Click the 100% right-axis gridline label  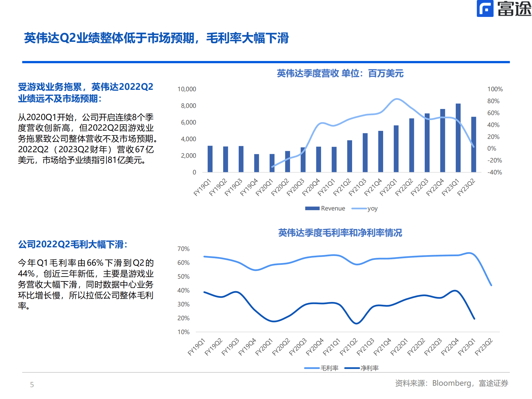pos(495,89)
